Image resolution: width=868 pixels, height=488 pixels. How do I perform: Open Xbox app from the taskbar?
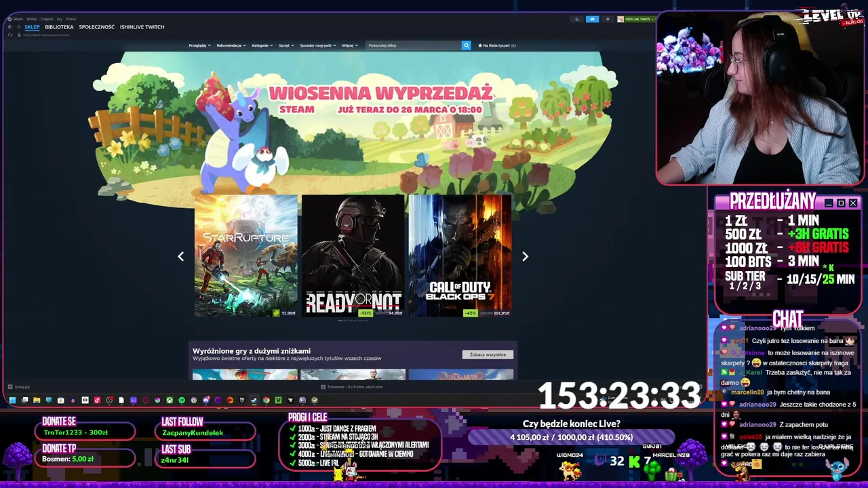coord(170,400)
